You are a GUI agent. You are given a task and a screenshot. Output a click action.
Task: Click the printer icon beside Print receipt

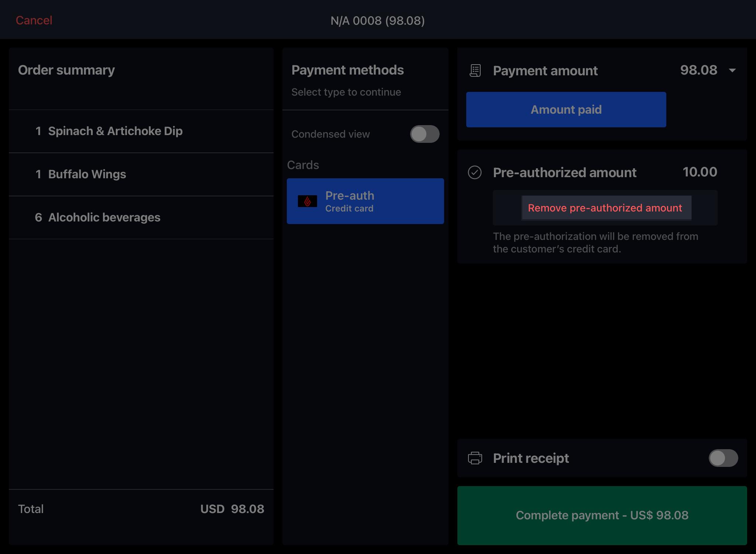pos(475,458)
